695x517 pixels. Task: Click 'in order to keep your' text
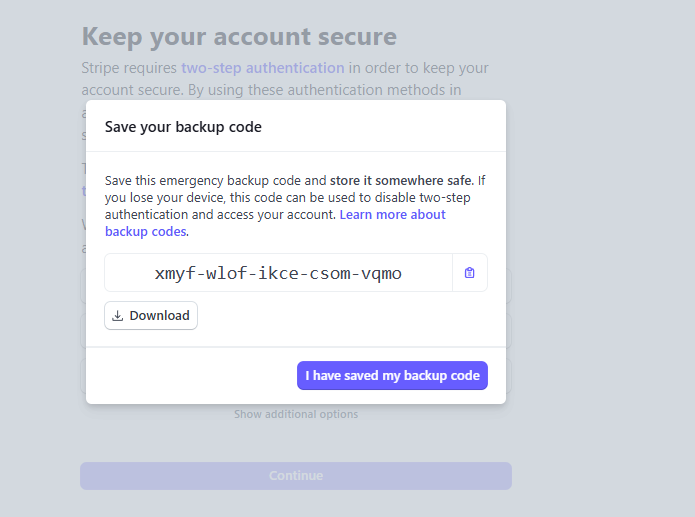[418, 68]
